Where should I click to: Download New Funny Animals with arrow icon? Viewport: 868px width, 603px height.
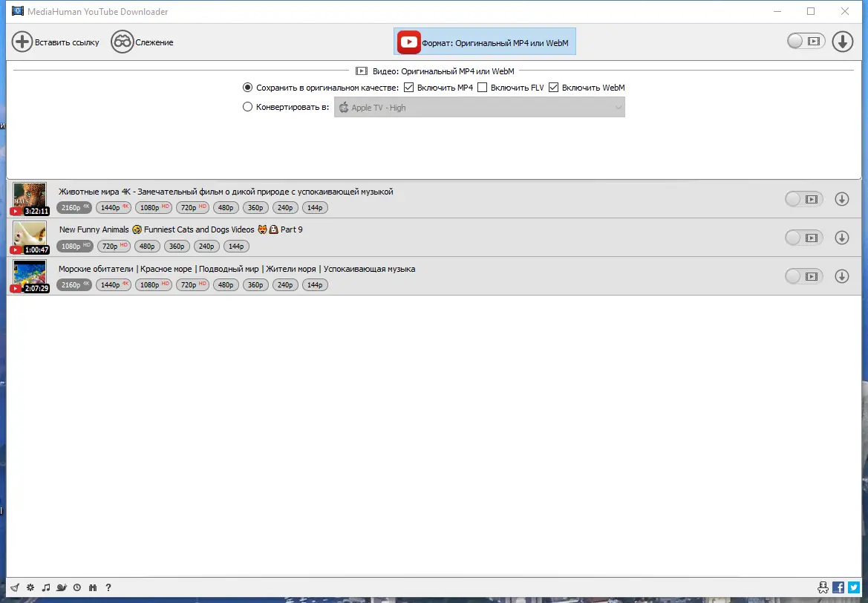(842, 238)
